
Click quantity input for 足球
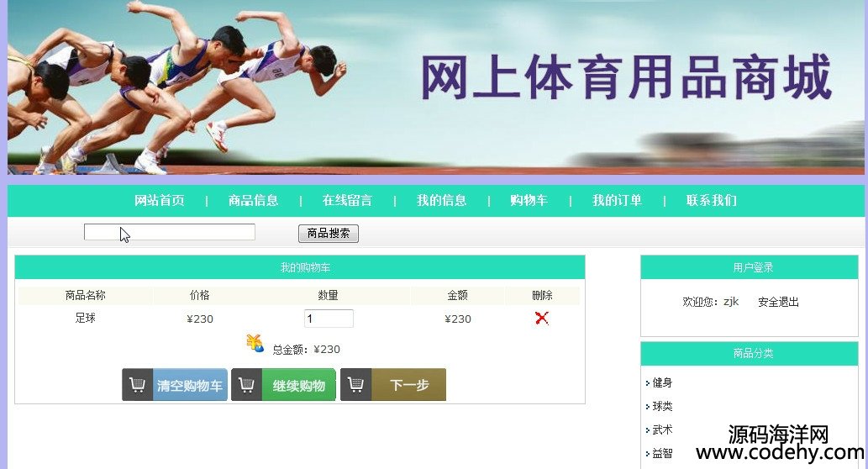point(329,319)
